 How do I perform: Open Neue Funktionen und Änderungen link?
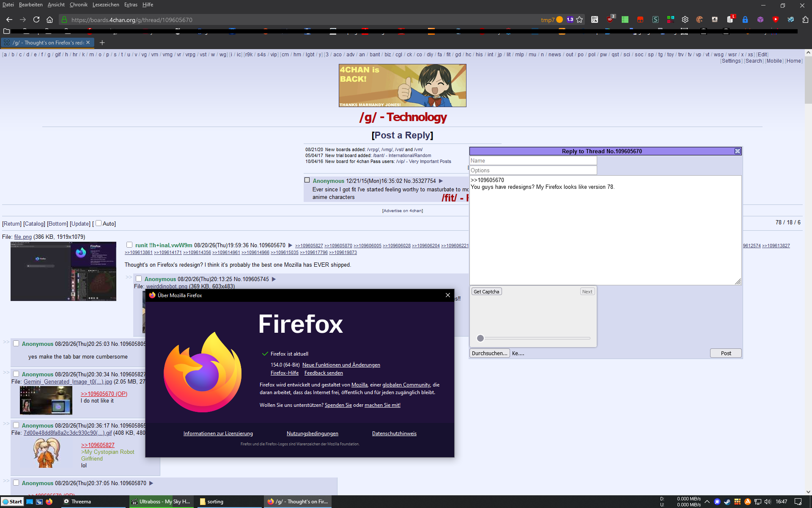click(341, 365)
